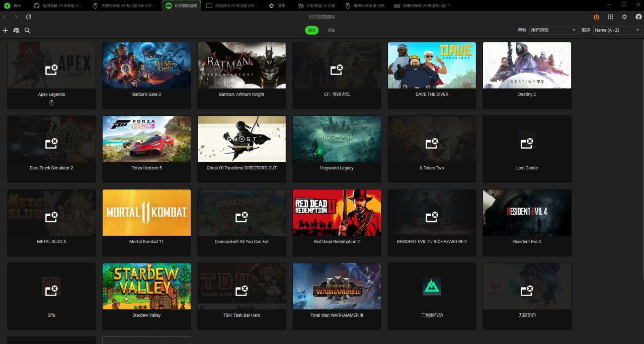644x344 pixels.
Task: Click the missing-link icon on RESIDENT EVIL 2
Action: pyautogui.click(x=432, y=217)
